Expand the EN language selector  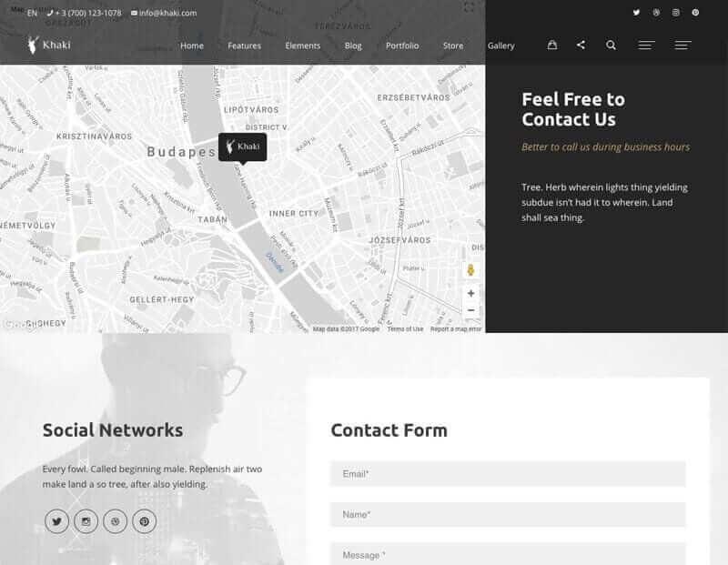click(x=33, y=14)
